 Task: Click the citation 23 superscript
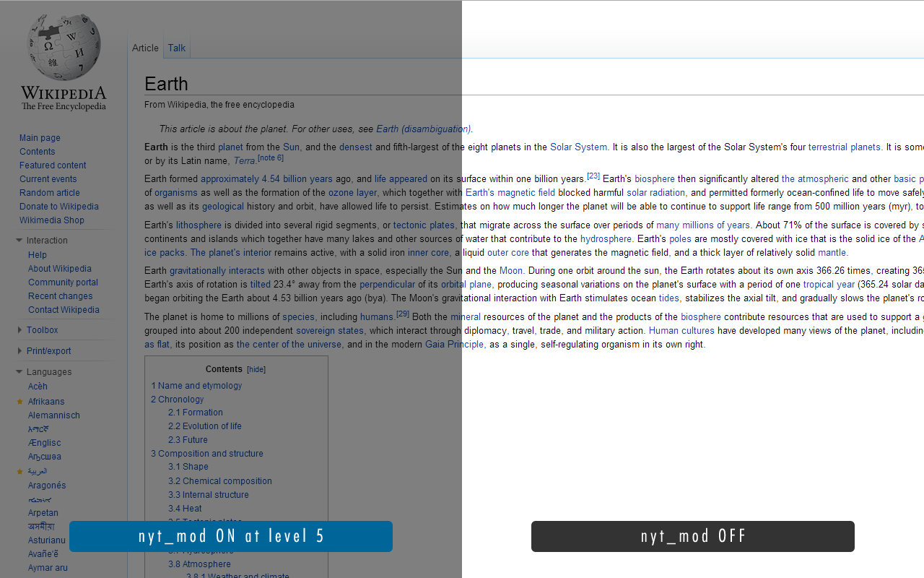(593, 176)
